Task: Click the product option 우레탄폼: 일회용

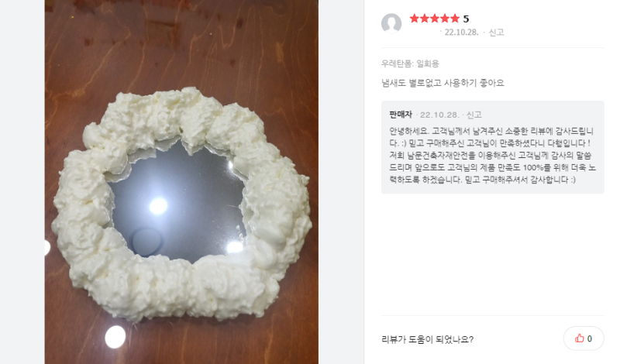Action: [410, 64]
